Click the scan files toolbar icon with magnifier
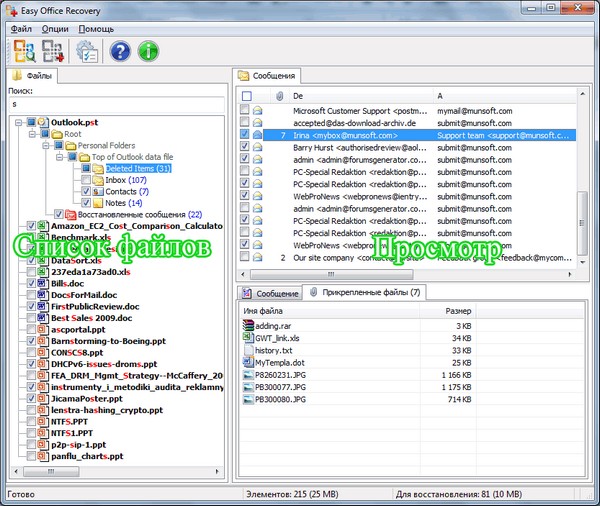 coord(24,52)
